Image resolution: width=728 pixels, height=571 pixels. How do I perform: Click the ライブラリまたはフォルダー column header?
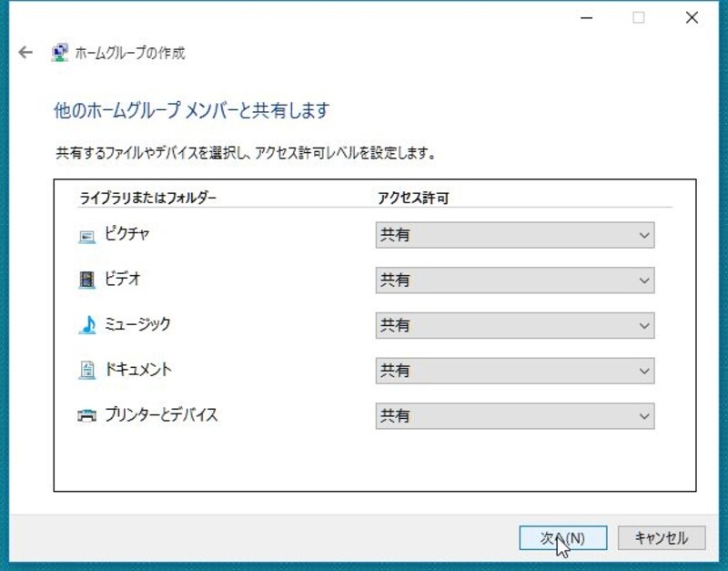pyautogui.click(x=148, y=197)
